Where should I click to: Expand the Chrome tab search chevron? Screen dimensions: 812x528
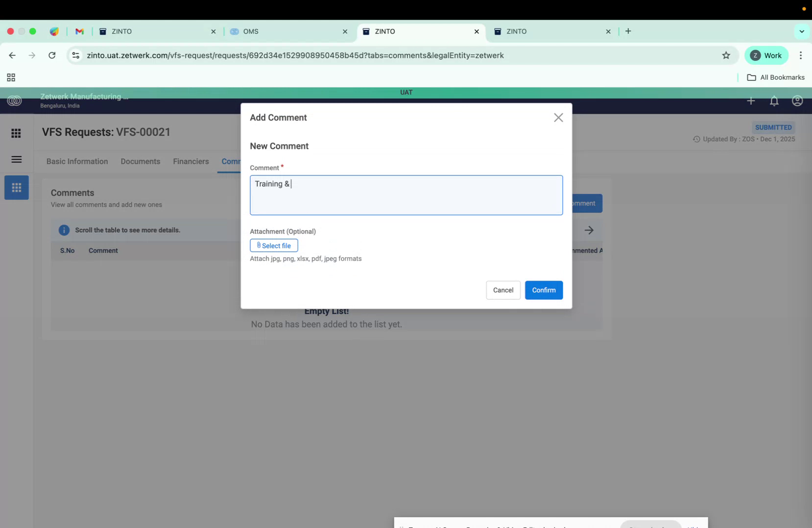(802, 31)
